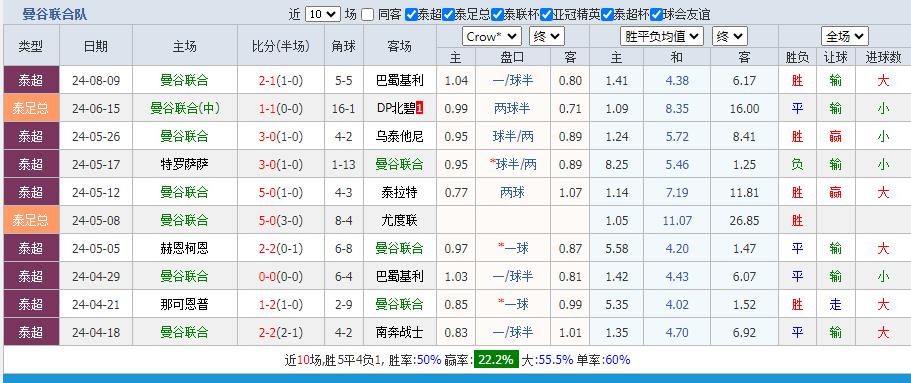
Task: Click the red card badge beside DP北碧
Action: pos(420,108)
